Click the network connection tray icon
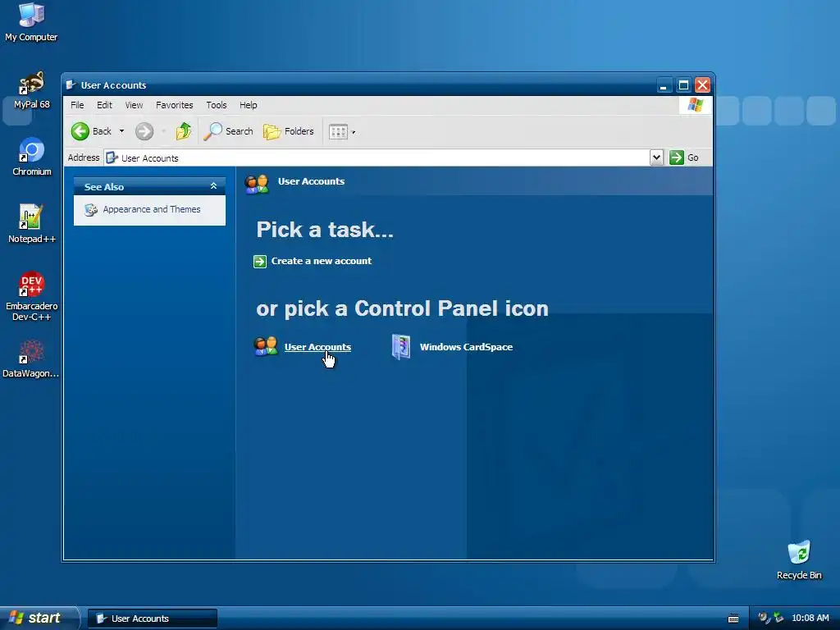This screenshot has width=840, height=630. [x=778, y=618]
